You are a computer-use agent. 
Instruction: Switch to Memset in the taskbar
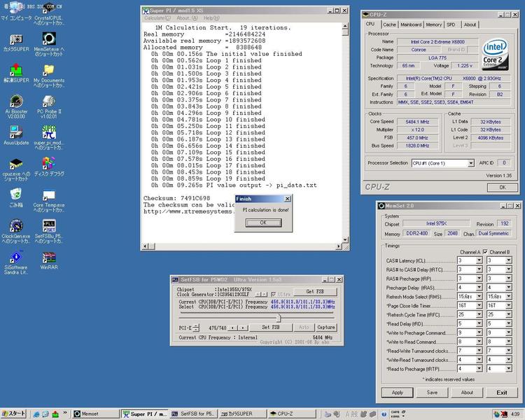tap(95, 414)
